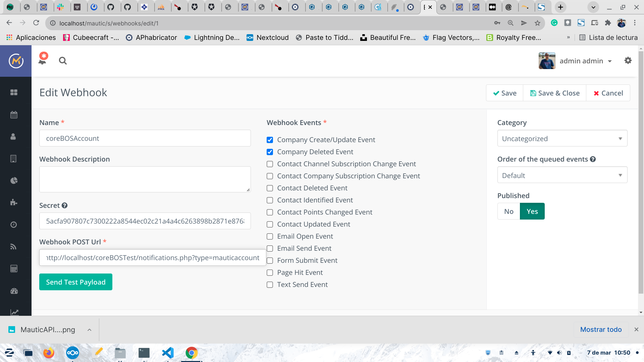Reload the page with browser refresh icon
Image resolution: width=644 pixels, height=362 pixels.
click(36, 23)
